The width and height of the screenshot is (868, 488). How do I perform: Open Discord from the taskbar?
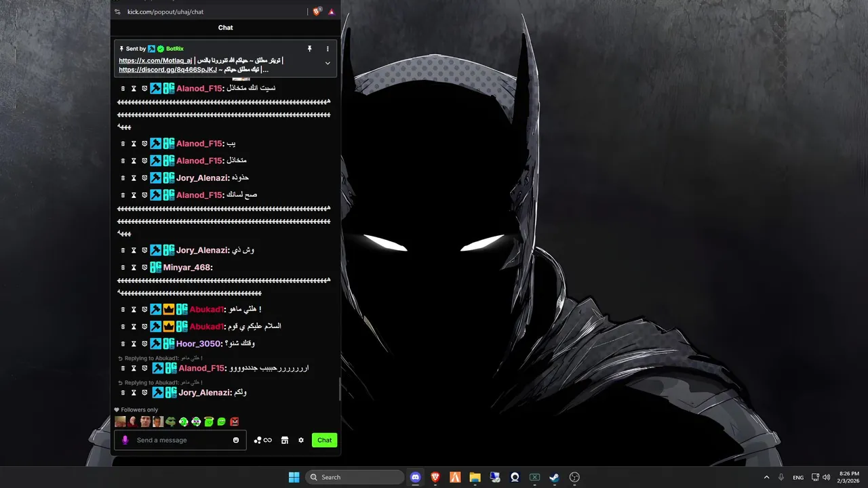(416, 477)
